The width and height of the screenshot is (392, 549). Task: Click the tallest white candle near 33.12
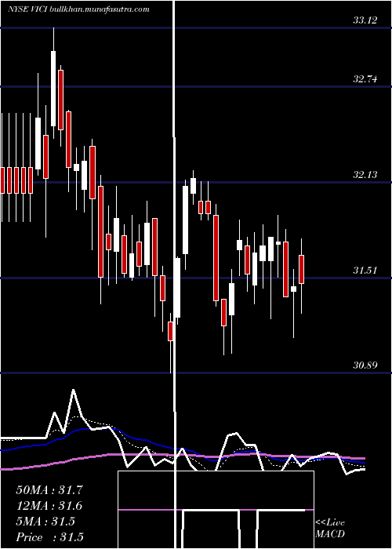[53, 89]
